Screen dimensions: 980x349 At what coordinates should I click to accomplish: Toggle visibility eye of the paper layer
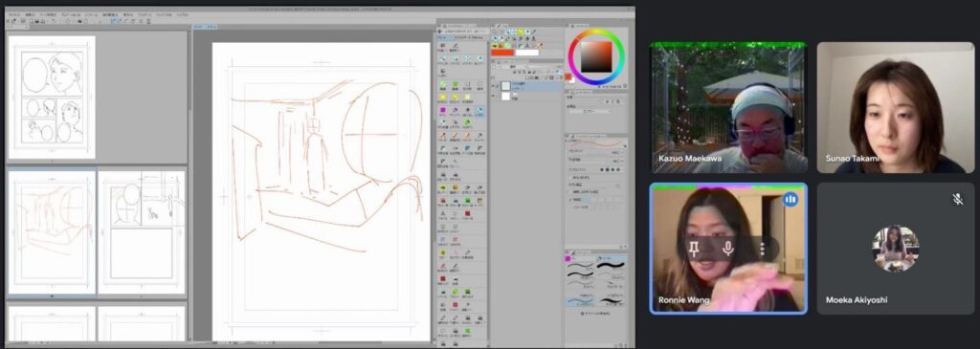point(494,97)
